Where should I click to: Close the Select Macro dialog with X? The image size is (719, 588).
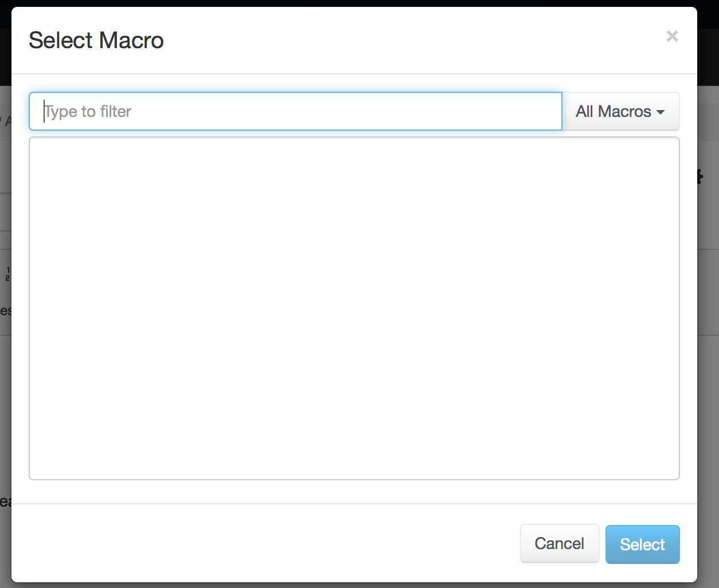673,37
